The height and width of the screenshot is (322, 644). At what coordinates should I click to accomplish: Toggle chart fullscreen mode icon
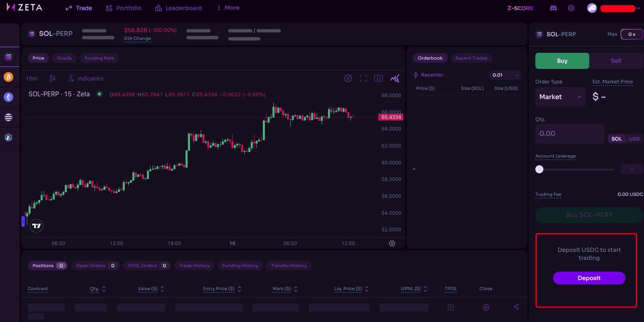[363, 78]
